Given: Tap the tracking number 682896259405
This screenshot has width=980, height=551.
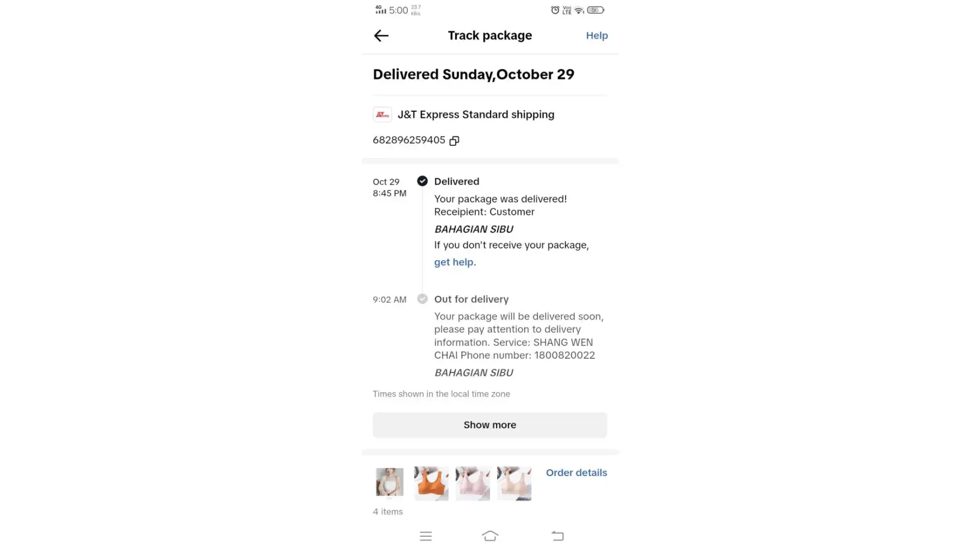Looking at the screenshot, I should pyautogui.click(x=408, y=140).
